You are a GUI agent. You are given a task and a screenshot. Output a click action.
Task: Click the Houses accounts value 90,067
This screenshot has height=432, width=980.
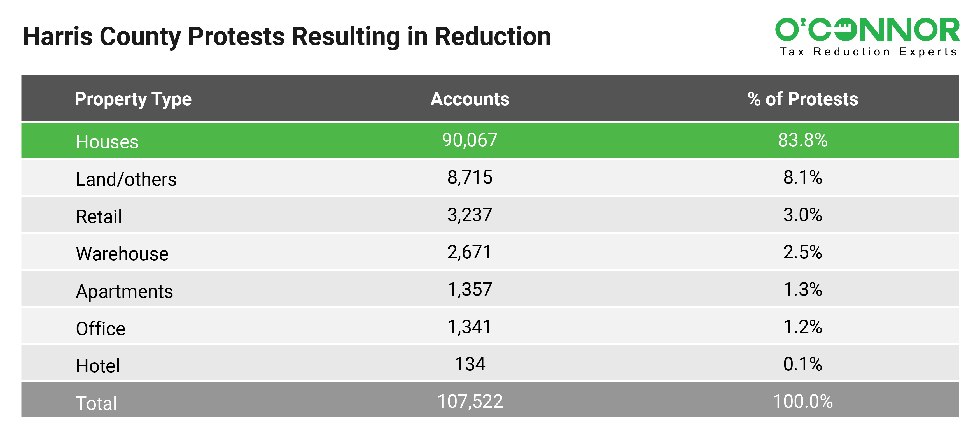coord(470,140)
